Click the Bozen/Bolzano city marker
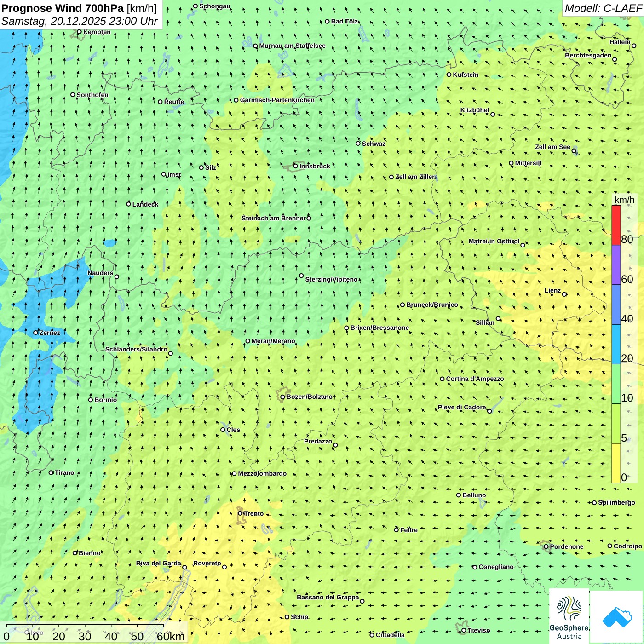Image resolution: width=644 pixels, height=644 pixels. [282, 397]
